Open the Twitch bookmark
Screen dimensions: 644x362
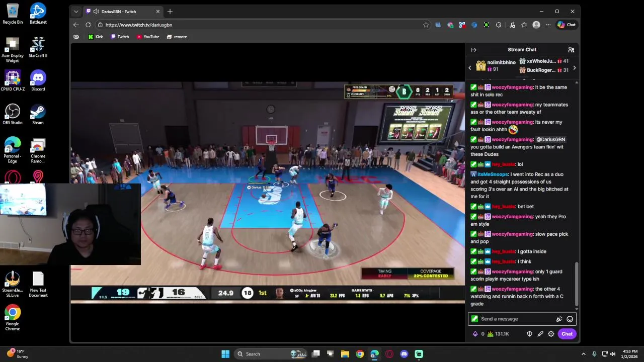[x=120, y=37]
